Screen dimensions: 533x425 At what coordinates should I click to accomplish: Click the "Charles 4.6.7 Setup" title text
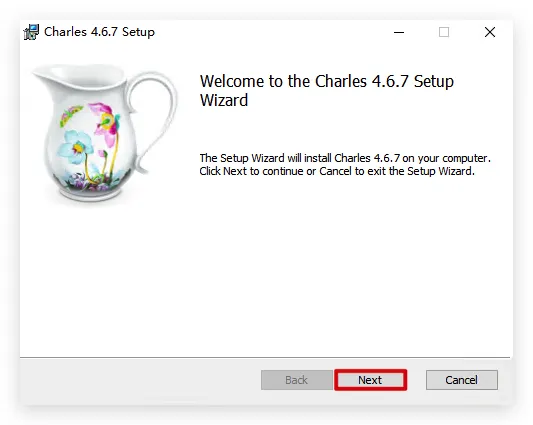99,32
